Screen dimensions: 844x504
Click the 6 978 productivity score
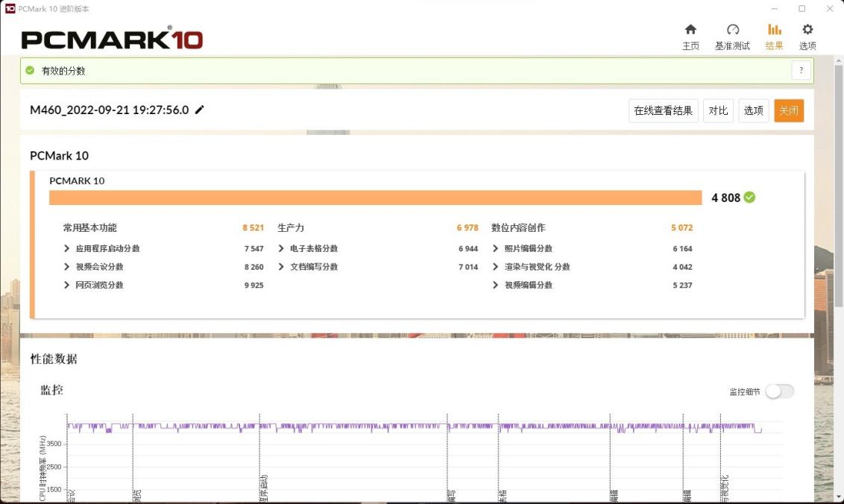pos(467,228)
